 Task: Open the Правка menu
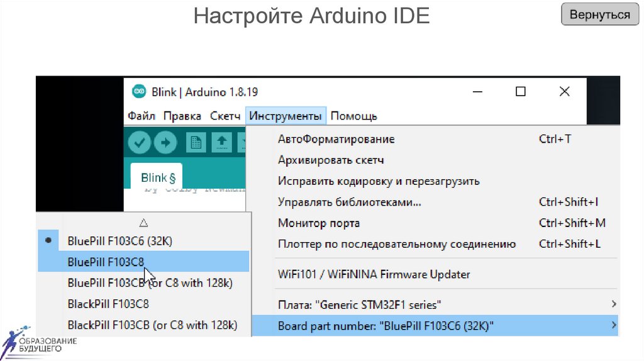(182, 116)
